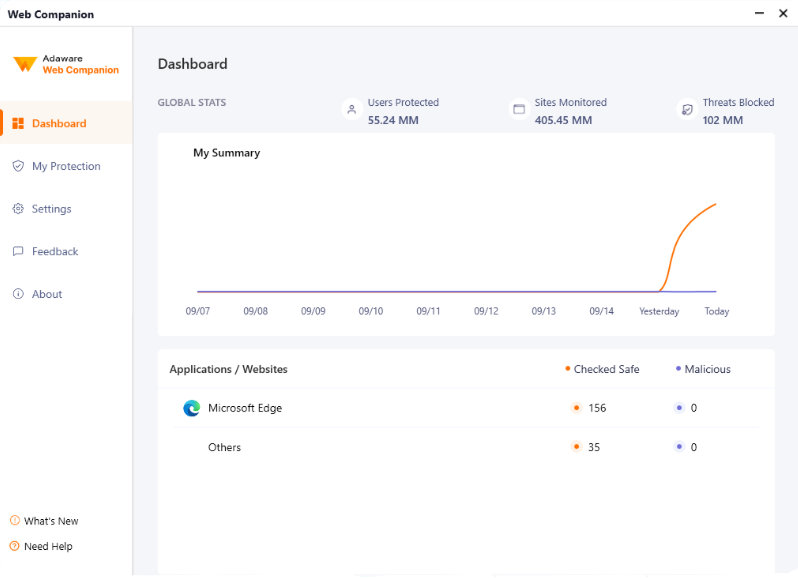This screenshot has width=798, height=578.
Task: Minimize the Web Companion window
Action: [756, 13]
